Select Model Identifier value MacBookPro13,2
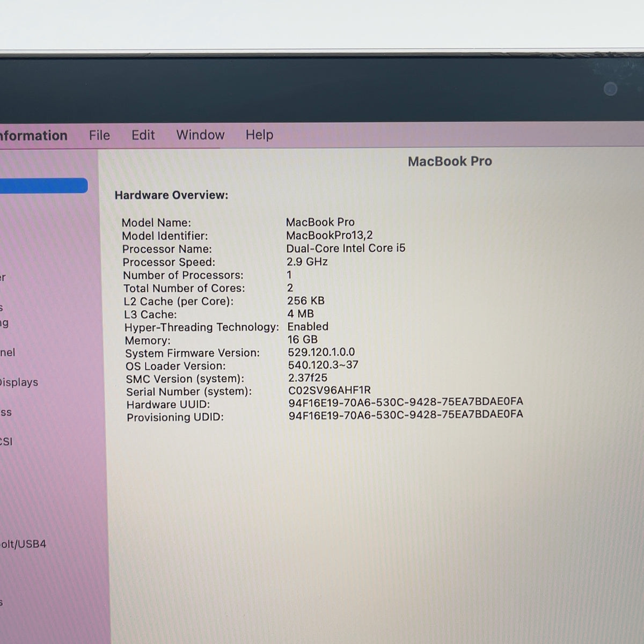This screenshot has width=644, height=644. pos(329,235)
